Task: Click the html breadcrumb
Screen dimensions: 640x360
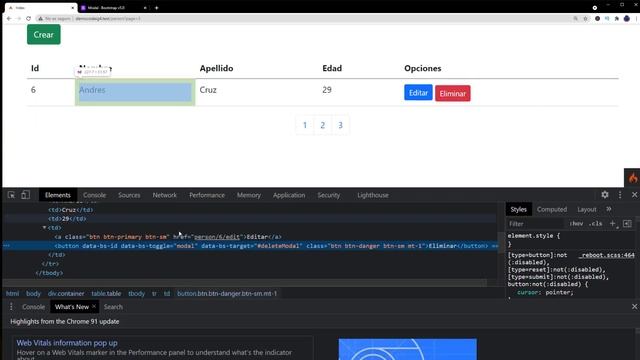Action: click(x=12, y=293)
